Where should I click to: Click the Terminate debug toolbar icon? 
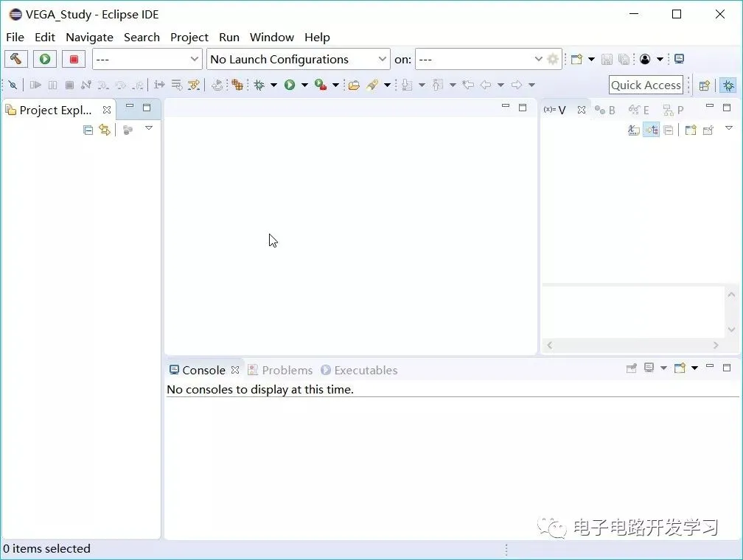(69, 85)
